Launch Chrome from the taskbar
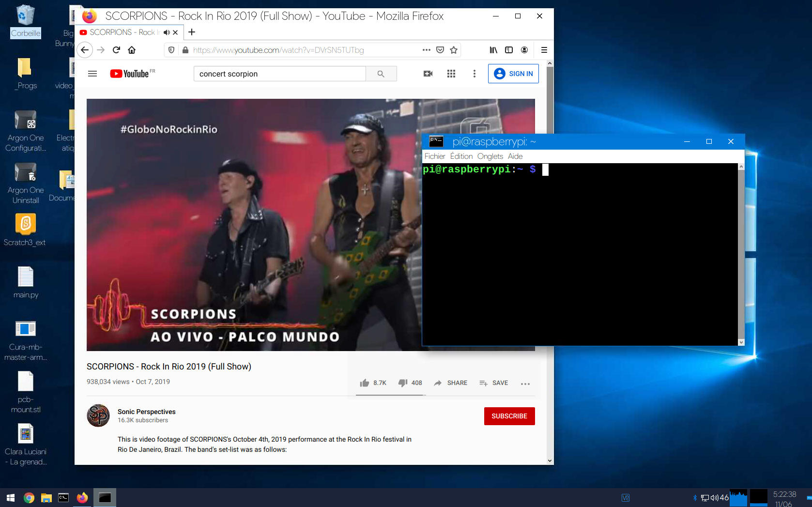Screen dimensions: 812x507 click(x=29, y=497)
